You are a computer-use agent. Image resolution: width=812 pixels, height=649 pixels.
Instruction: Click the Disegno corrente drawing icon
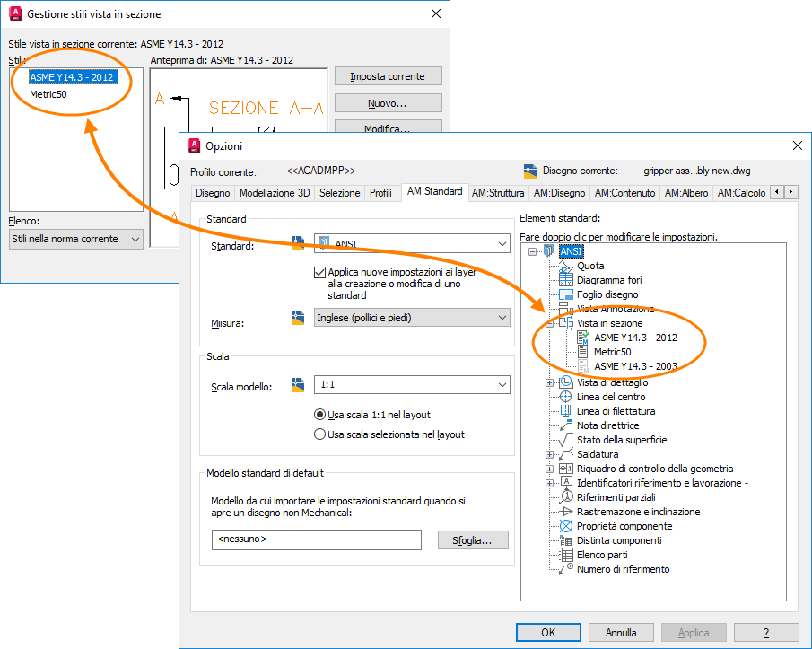[x=529, y=171]
